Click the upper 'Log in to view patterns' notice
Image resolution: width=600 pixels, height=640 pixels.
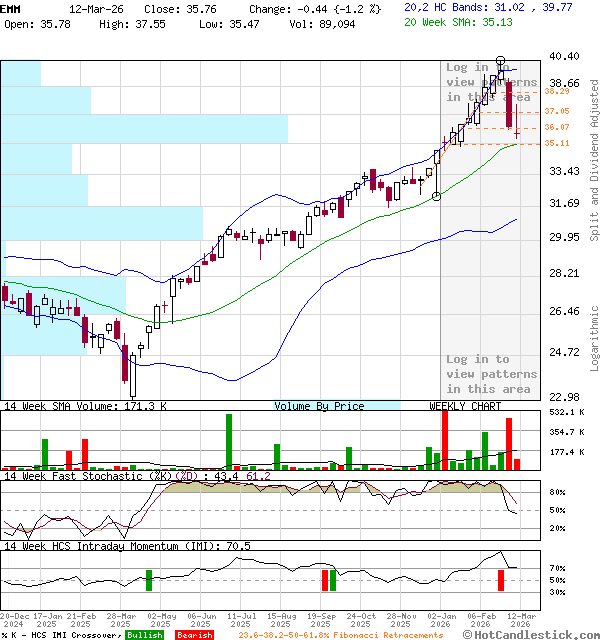[491, 82]
